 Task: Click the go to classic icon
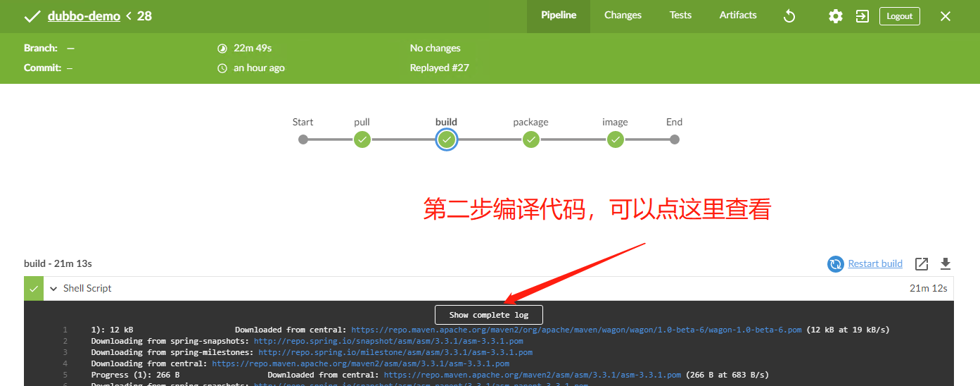pyautogui.click(x=863, y=16)
